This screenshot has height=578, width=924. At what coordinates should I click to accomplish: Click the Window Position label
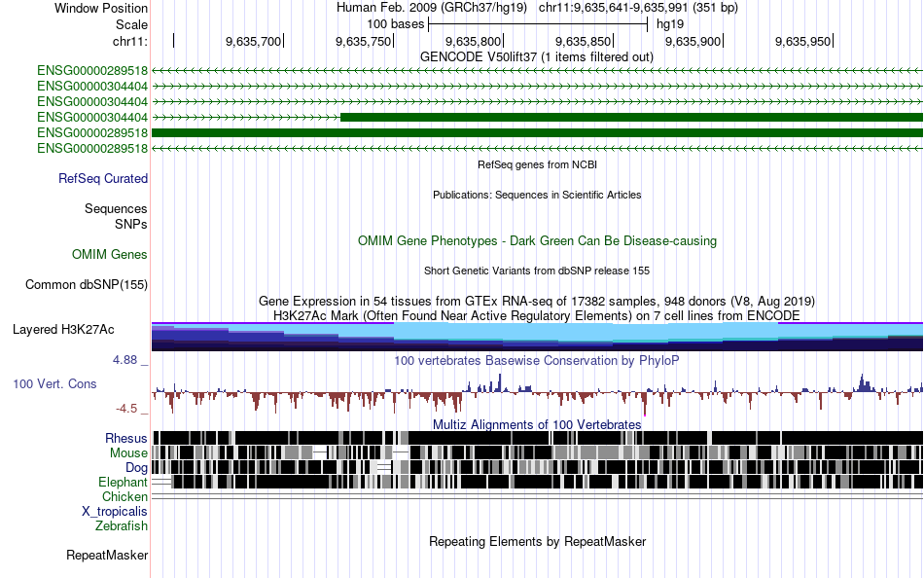[101, 8]
